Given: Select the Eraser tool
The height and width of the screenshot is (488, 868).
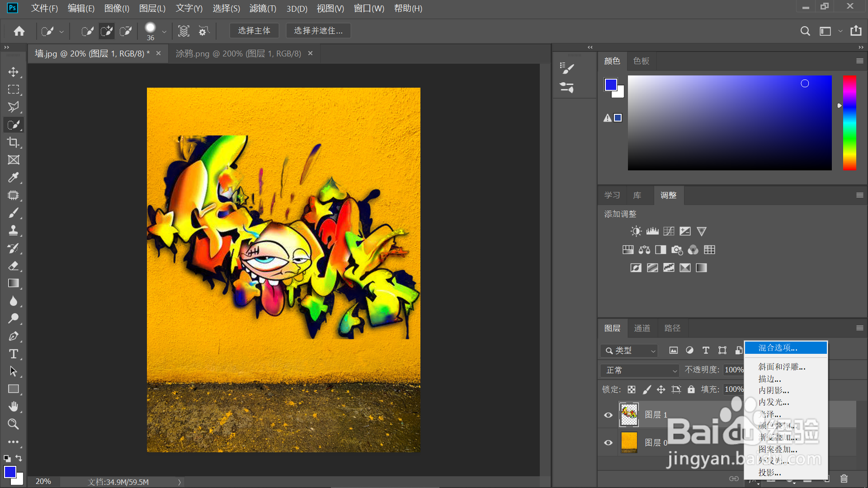Looking at the screenshot, I should pos(13,266).
